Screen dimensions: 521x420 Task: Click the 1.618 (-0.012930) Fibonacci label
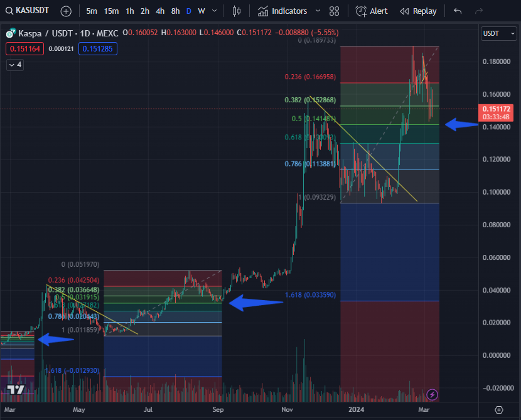(72, 370)
